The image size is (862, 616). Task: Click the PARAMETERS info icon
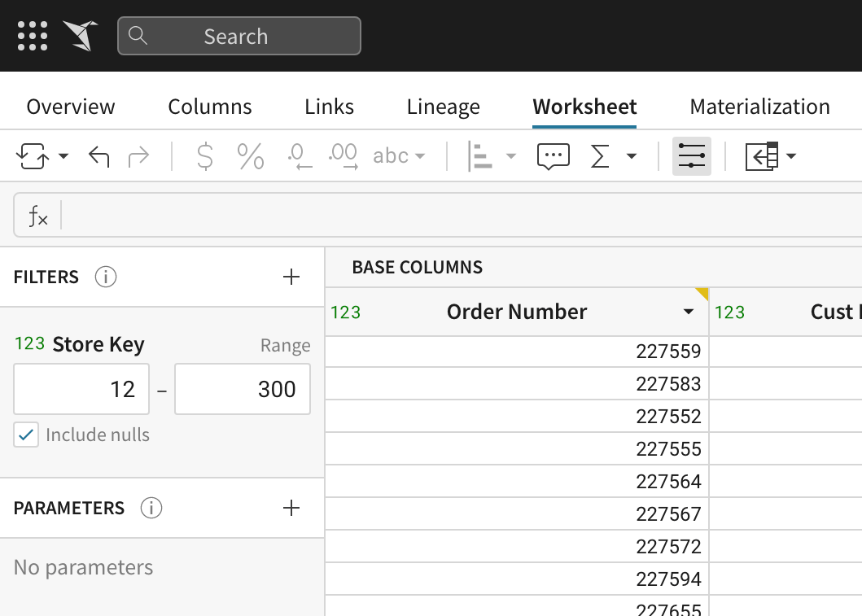click(151, 508)
